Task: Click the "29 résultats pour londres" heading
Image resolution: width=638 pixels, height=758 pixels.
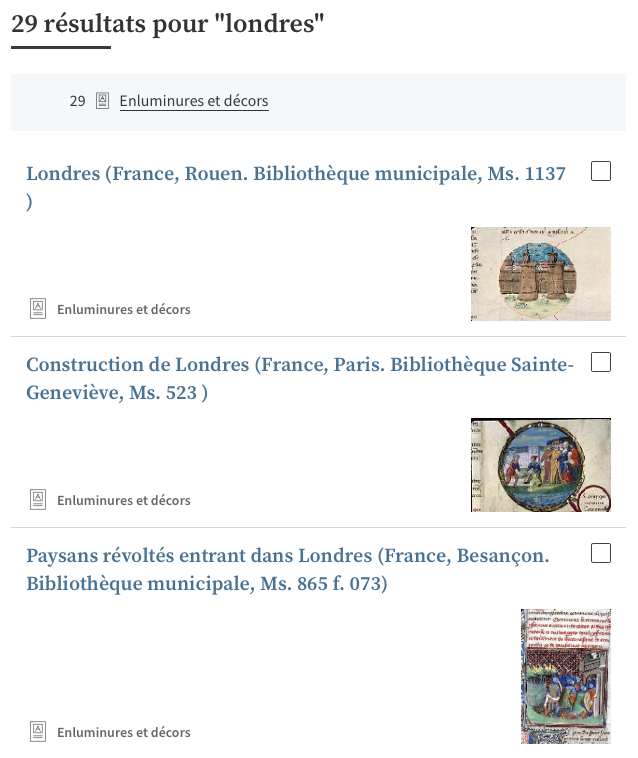Action: [169, 23]
